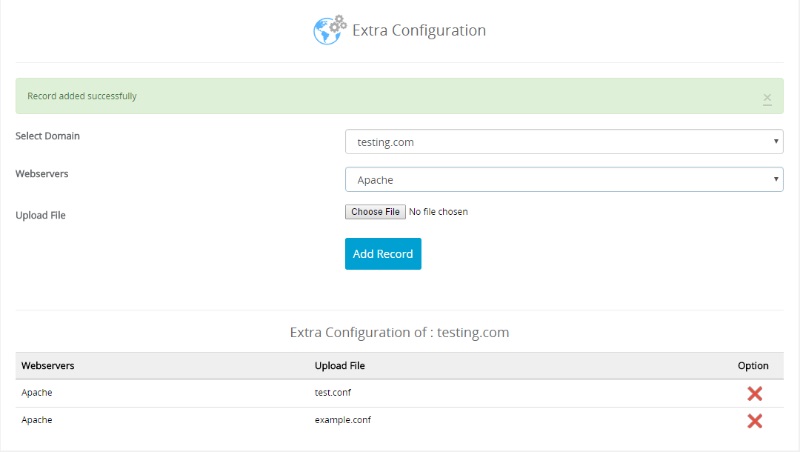The height and width of the screenshot is (452, 800).
Task: Click 'Apache' in the example.conf row
Action: pyautogui.click(x=37, y=420)
